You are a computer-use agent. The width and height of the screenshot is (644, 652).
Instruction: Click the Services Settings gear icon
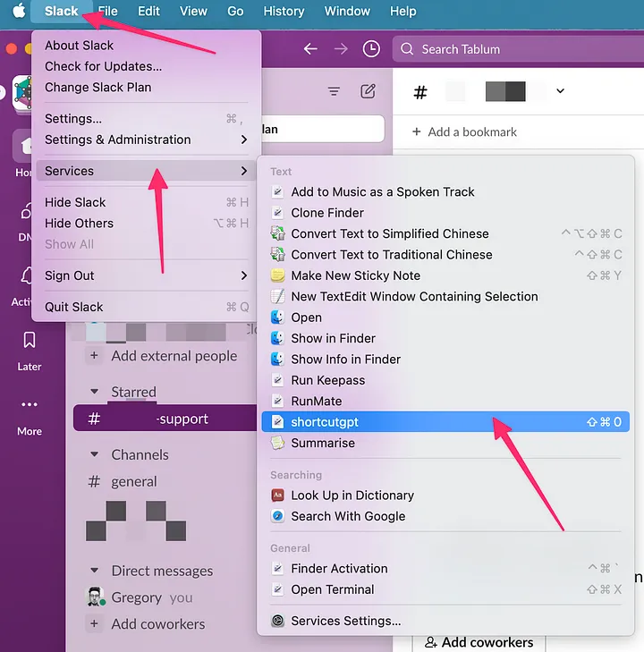coord(277,621)
